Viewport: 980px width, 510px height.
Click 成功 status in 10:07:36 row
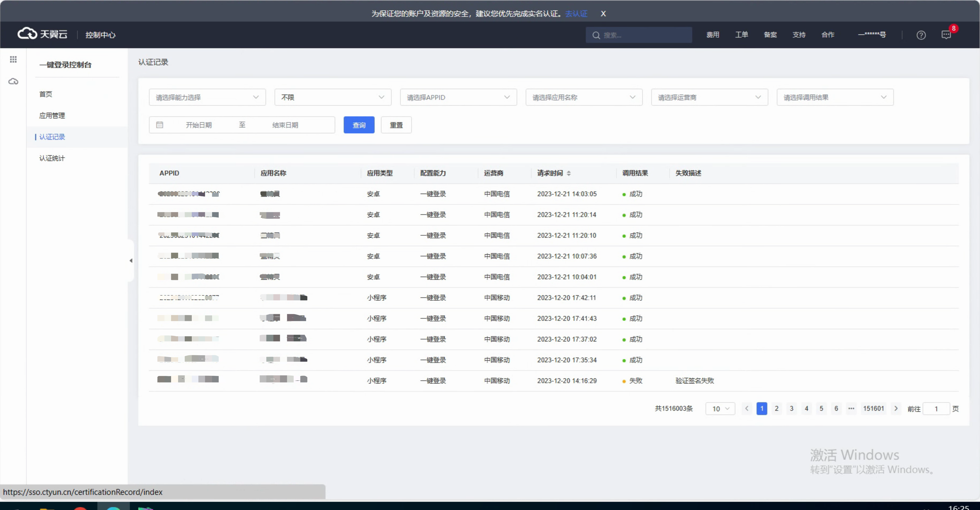click(x=635, y=256)
